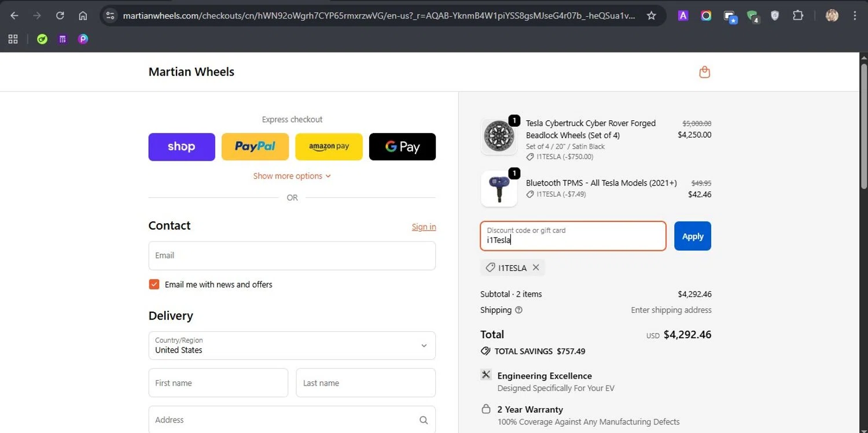Focus the Email input field
Image resolution: width=868 pixels, height=433 pixels.
292,256
